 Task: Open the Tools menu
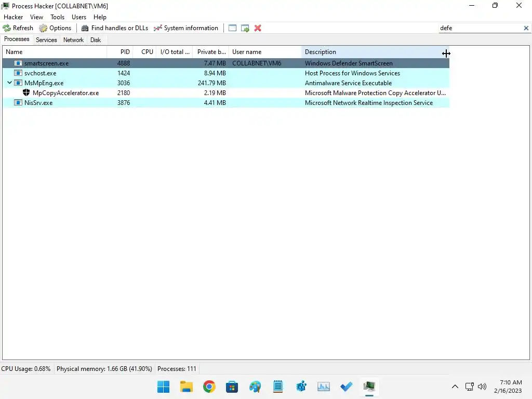(x=57, y=17)
